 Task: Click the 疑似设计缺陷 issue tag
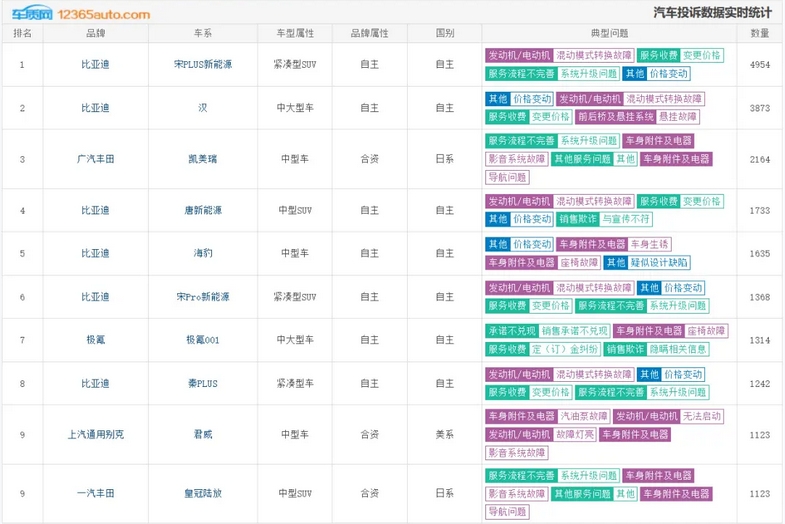pyautogui.click(x=659, y=262)
